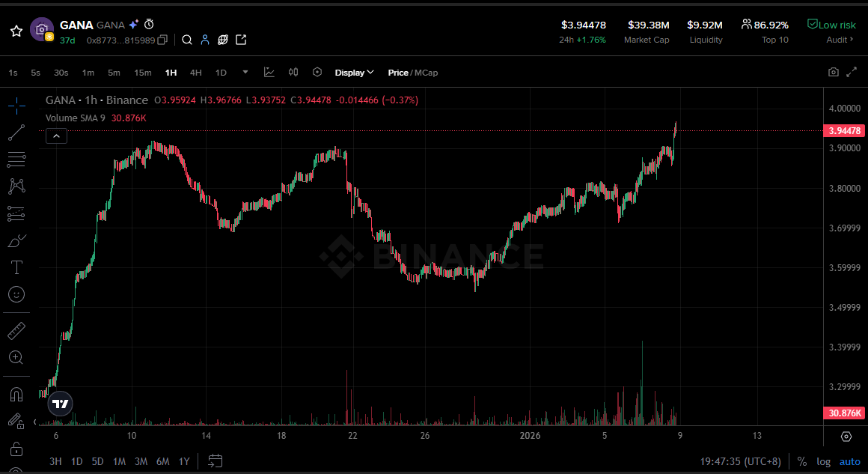Select the zoom in tool

tap(16, 358)
